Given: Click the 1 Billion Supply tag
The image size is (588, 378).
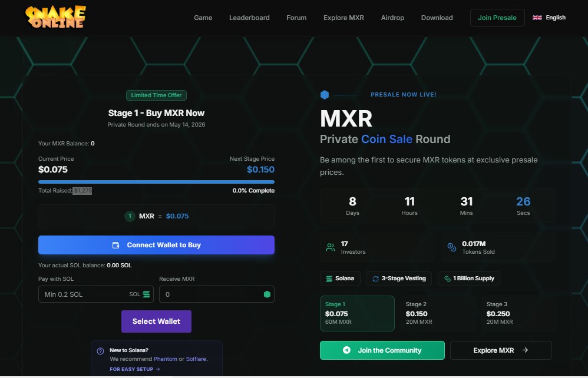Looking at the screenshot, I should click(x=469, y=278).
